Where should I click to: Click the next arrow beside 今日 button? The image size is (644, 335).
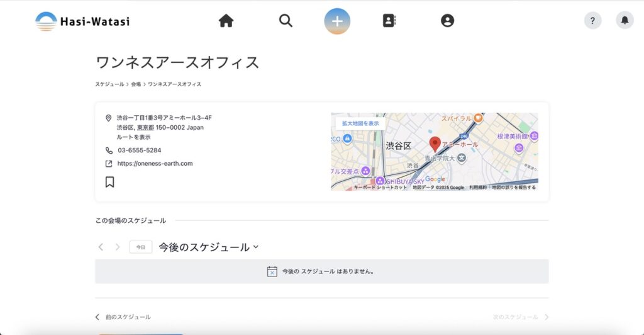pyautogui.click(x=117, y=247)
